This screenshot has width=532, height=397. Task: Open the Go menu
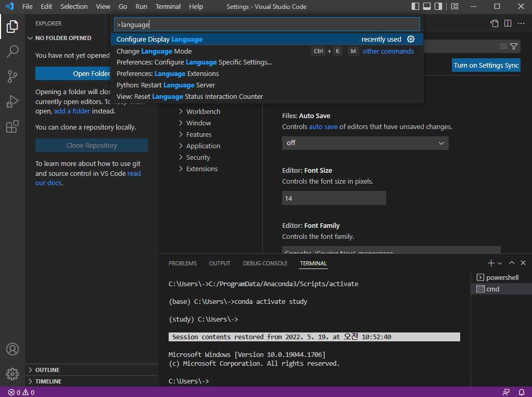(x=123, y=6)
